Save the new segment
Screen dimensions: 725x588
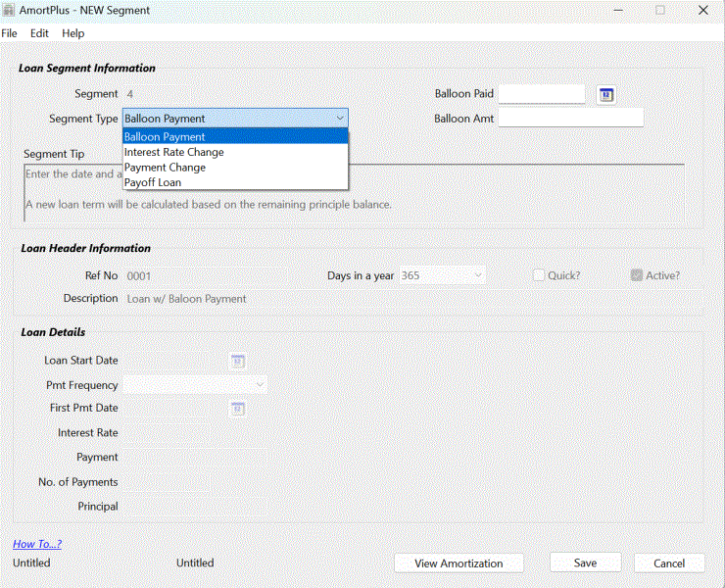585,563
